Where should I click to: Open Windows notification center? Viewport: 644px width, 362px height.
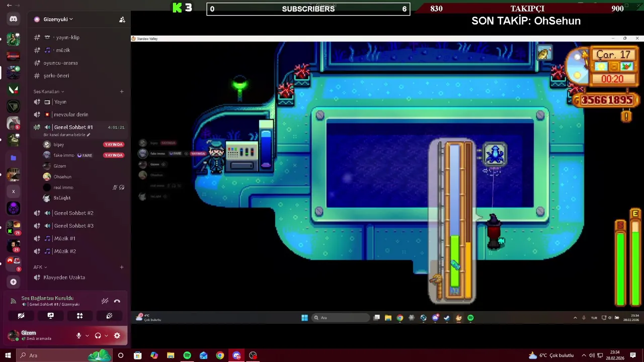[633, 355]
